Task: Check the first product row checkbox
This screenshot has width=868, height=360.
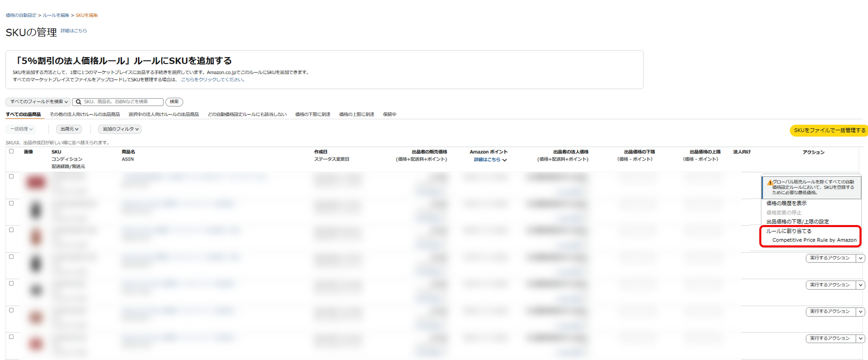Action: pos(11,176)
